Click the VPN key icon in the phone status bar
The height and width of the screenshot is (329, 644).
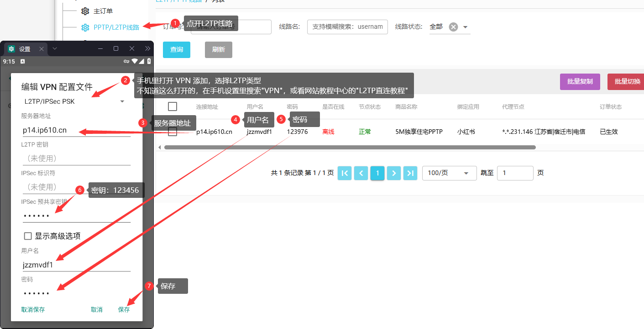point(126,61)
